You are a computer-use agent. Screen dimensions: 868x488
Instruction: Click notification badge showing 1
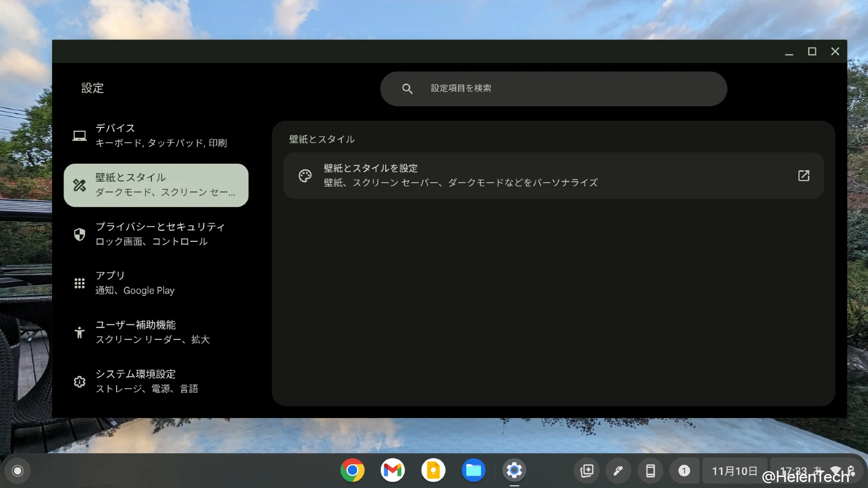tap(685, 470)
